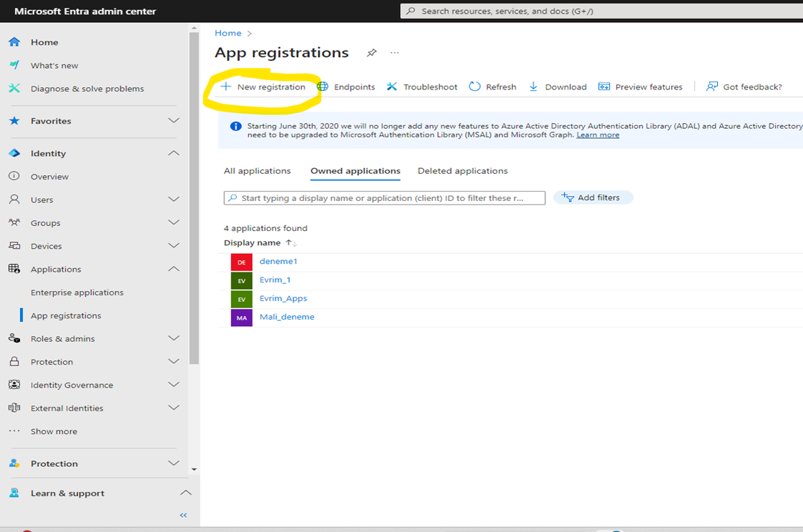Switch to All applications tab
Viewport: 803px width, 532px height.
pos(257,171)
